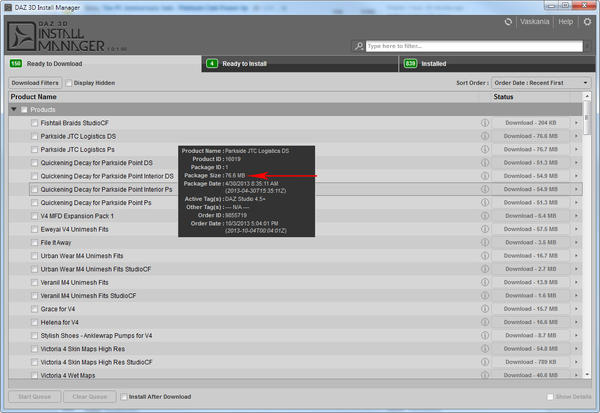
Task: Toggle Install After Download
Action: point(124,397)
